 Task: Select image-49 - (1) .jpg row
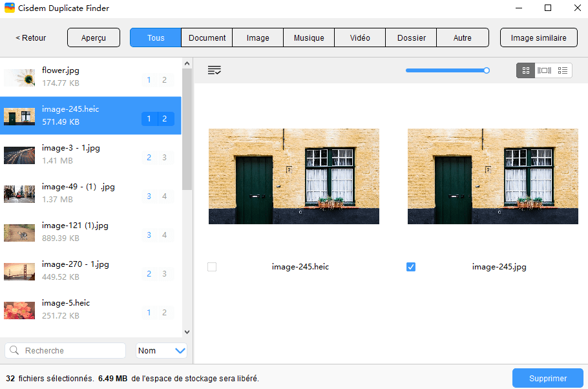pyautogui.click(x=90, y=193)
